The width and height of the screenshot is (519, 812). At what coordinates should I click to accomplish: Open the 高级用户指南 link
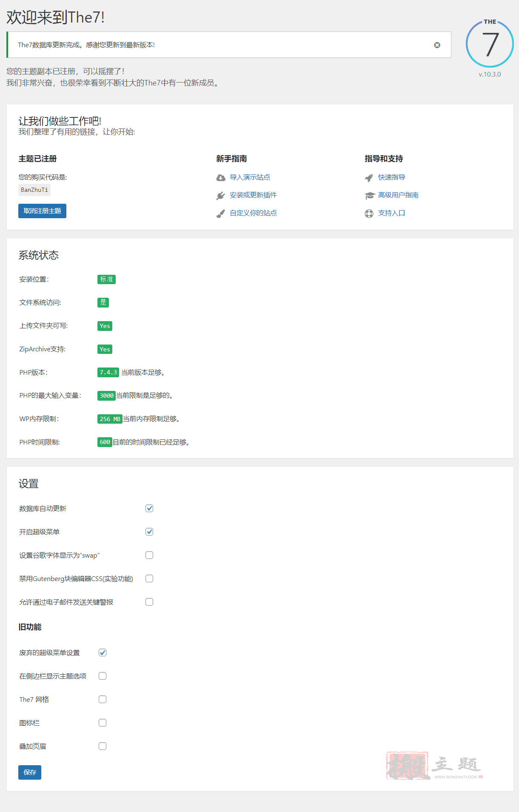[x=398, y=195]
